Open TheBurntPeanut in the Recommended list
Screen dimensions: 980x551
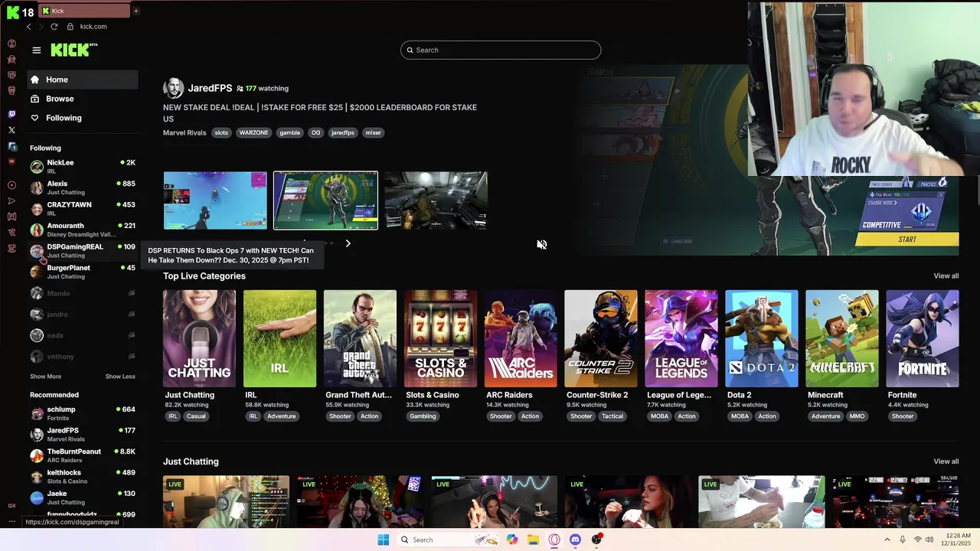tap(83, 455)
